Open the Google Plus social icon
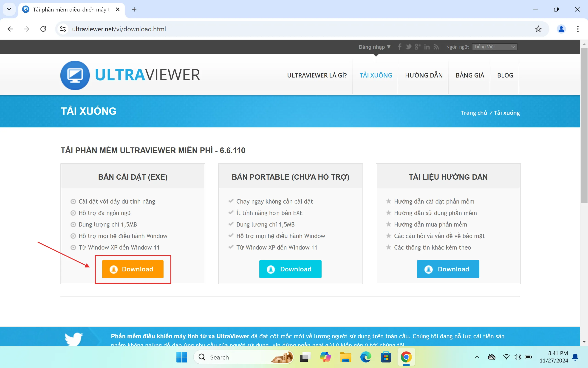The height and width of the screenshot is (368, 588). point(417,47)
